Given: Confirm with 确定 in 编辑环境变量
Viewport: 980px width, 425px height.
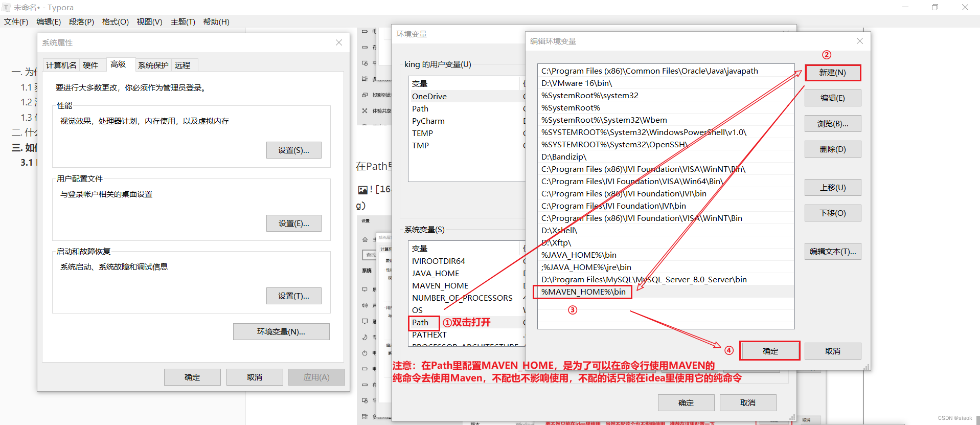Looking at the screenshot, I should pos(770,351).
